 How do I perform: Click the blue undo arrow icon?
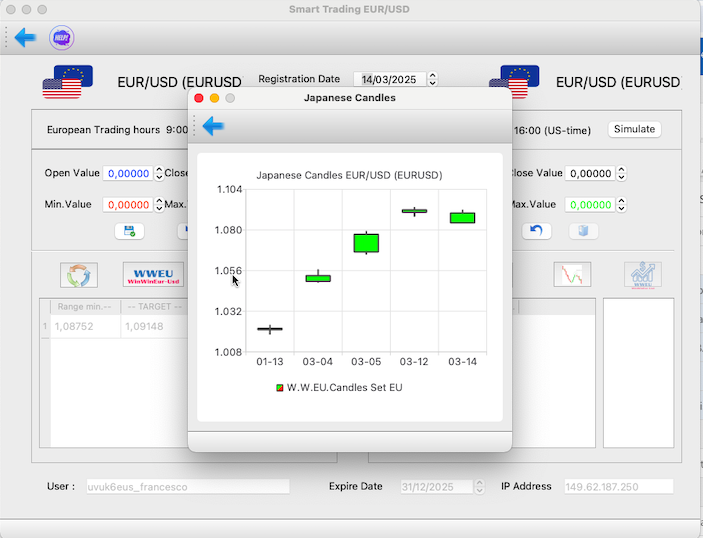click(537, 231)
